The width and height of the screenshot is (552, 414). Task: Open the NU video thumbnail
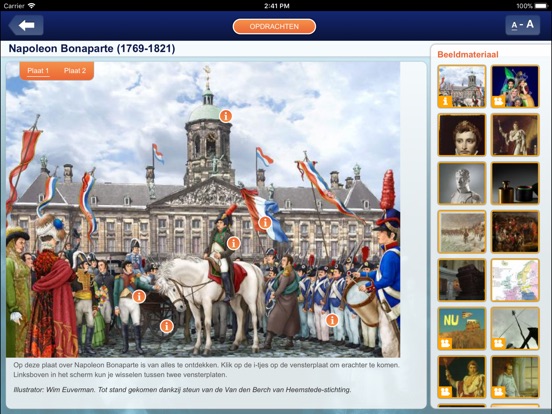point(462,328)
